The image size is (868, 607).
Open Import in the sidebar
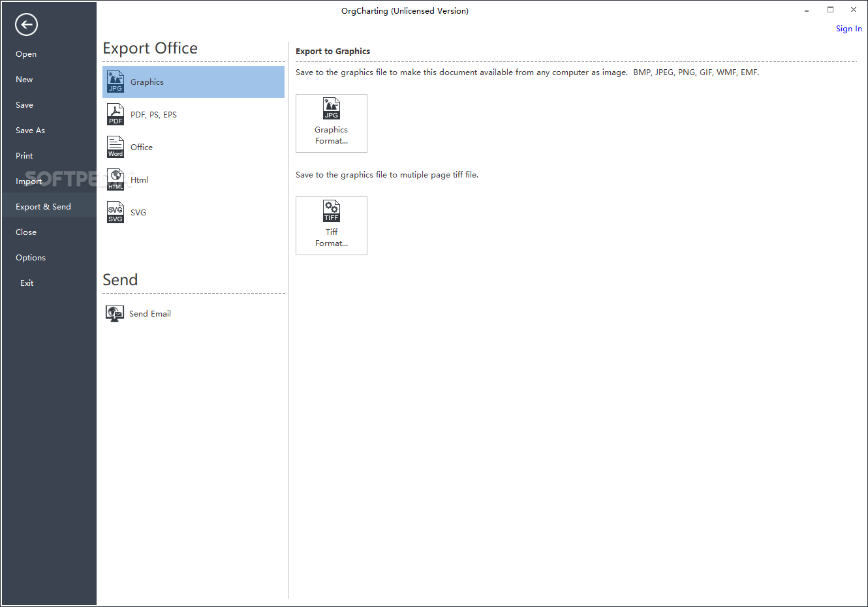(29, 181)
